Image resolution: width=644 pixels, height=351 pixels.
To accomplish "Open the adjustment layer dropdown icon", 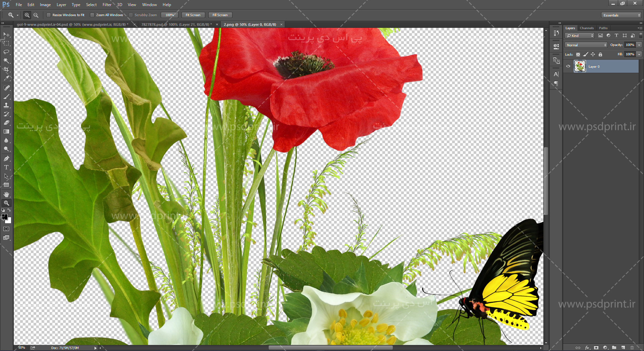I will (605, 348).
